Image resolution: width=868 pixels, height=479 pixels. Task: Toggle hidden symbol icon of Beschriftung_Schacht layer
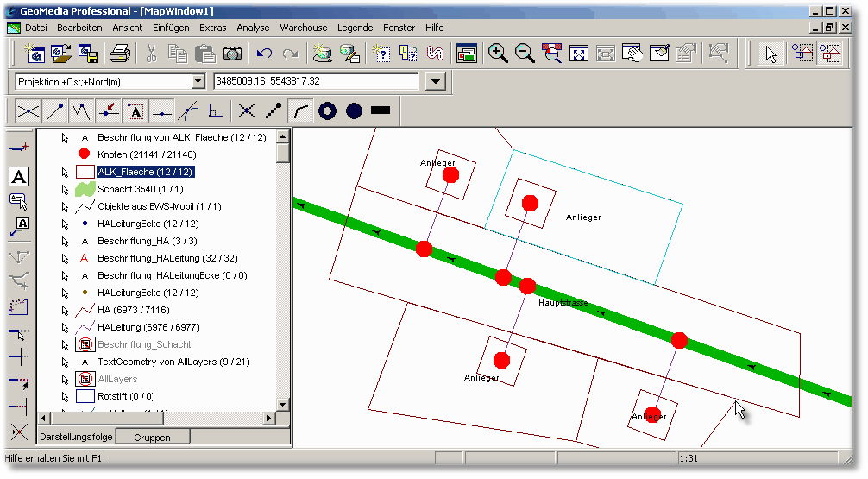tap(85, 344)
